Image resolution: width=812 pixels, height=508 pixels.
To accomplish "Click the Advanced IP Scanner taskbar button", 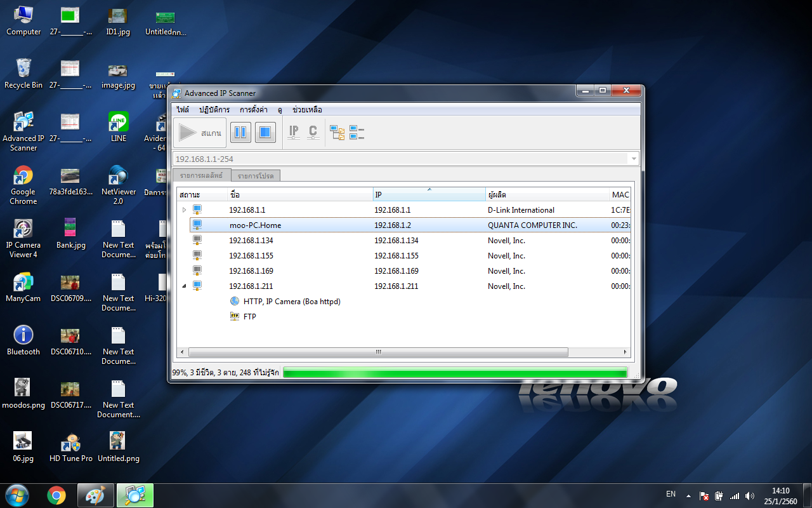I will click(x=135, y=495).
